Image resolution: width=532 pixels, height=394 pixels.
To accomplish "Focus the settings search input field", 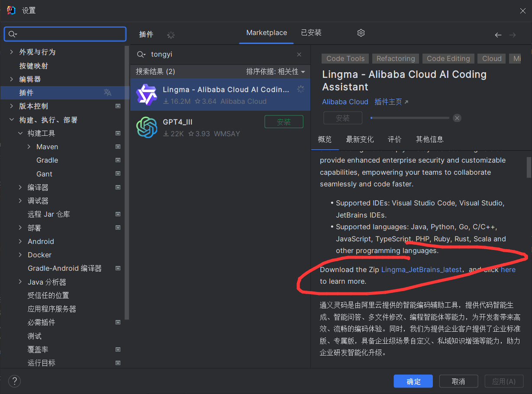I will pos(65,34).
